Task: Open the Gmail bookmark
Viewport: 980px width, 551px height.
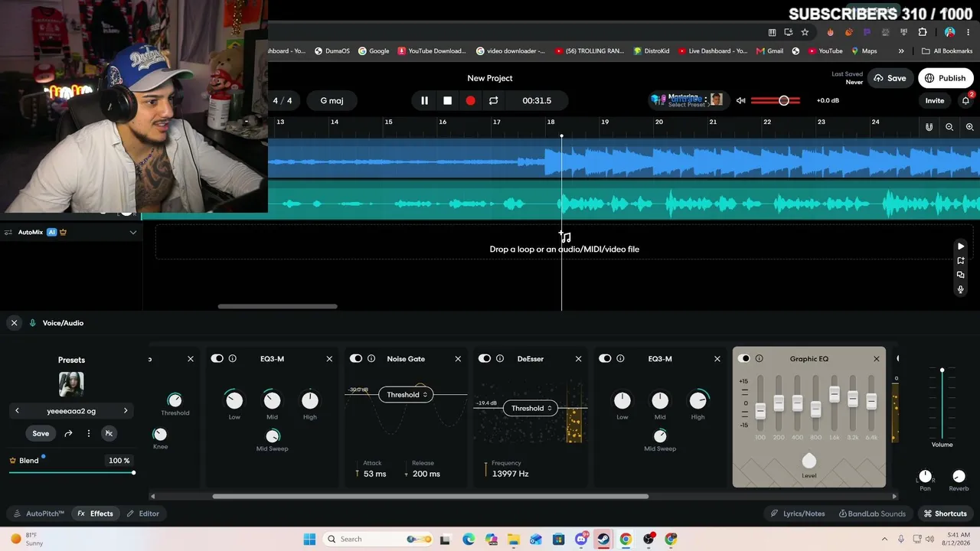Action: pos(769,51)
